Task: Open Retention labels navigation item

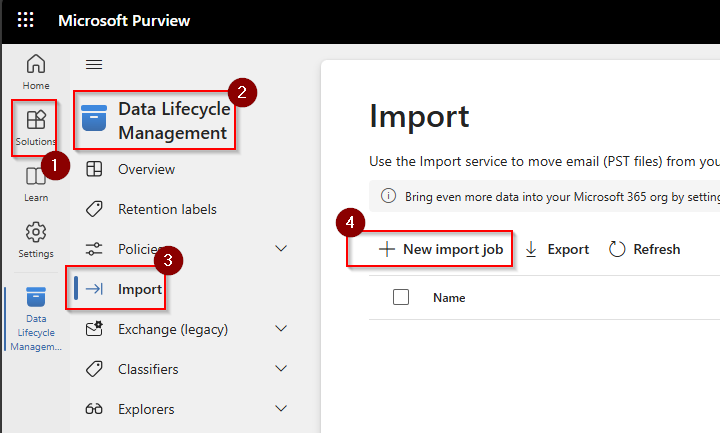Action: (167, 209)
